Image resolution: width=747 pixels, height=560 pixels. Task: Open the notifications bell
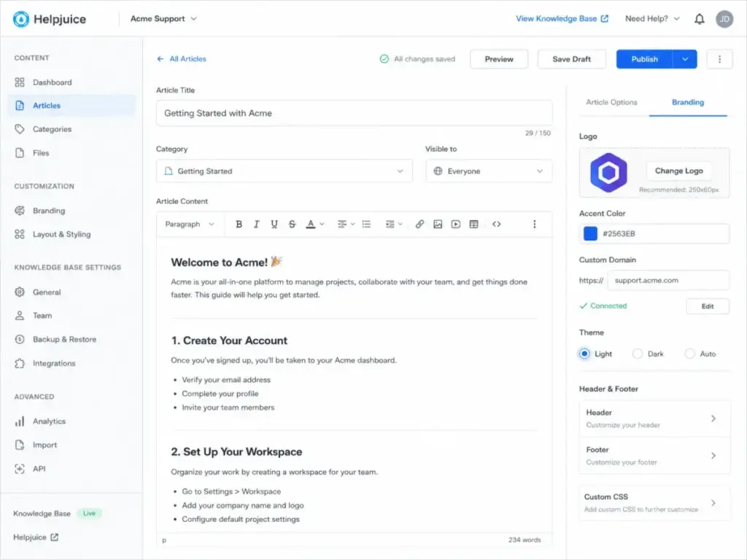(x=699, y=19)
